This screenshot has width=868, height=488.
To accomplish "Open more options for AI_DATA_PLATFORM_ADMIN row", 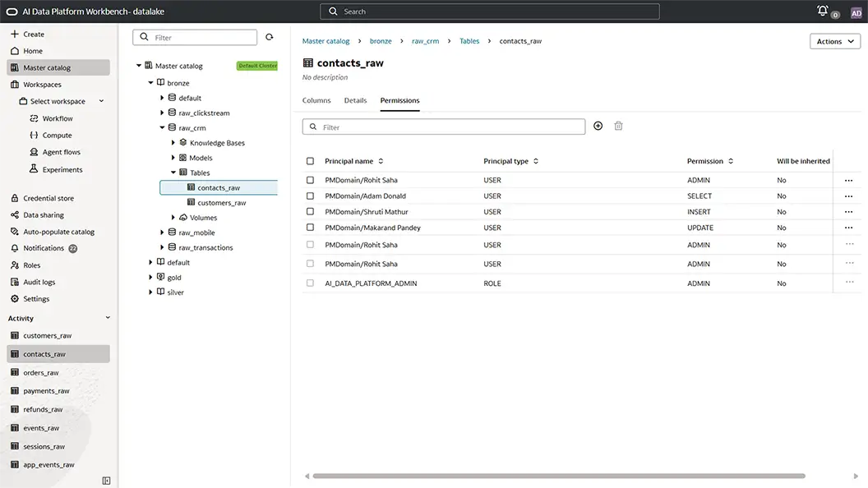I will (849, 282).
